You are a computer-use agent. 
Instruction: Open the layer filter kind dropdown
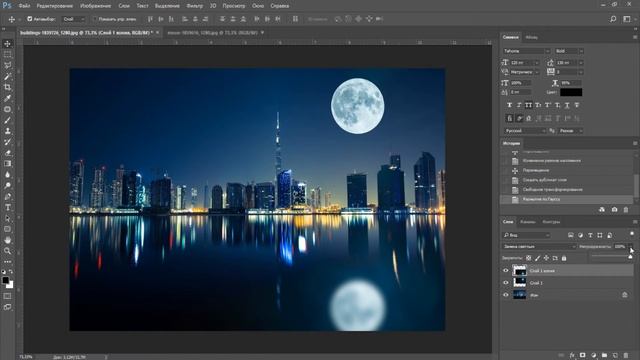coord(527,235)
